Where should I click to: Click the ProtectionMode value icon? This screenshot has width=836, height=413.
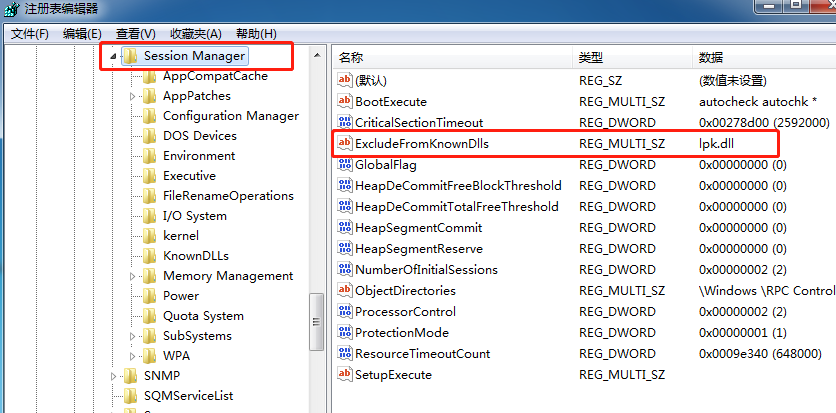click(346, 333)
